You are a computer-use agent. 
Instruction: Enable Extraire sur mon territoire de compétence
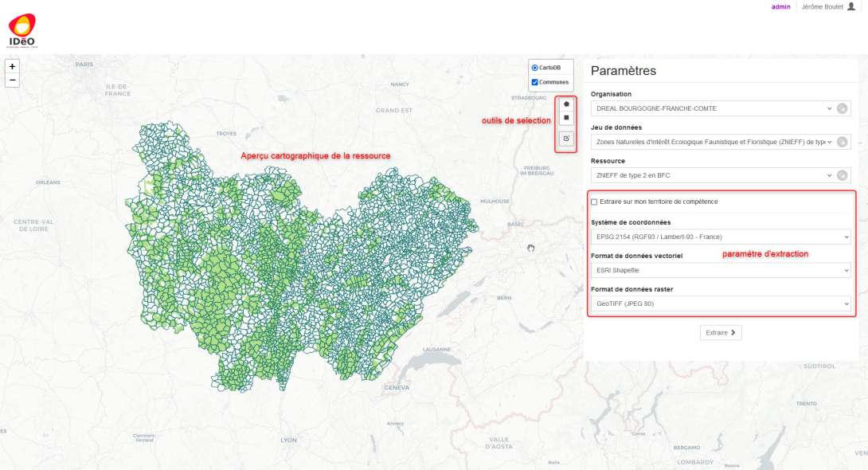point(594,202)
